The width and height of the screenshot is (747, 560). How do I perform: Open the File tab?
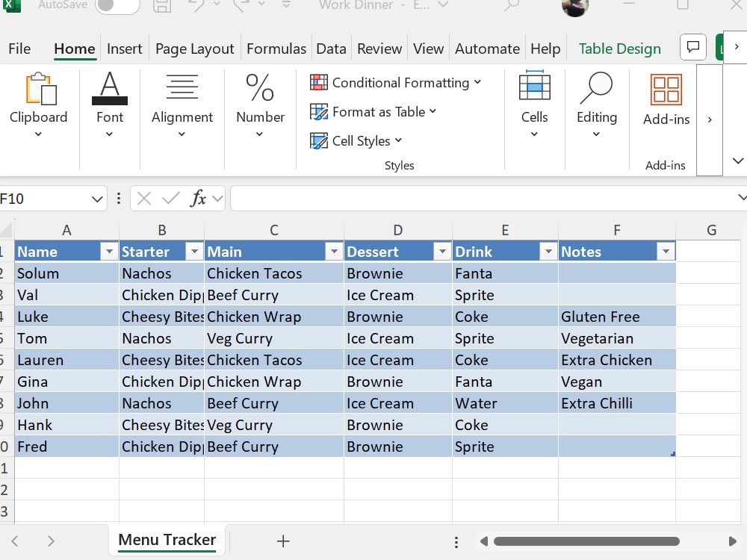click(x=19, y=49)
